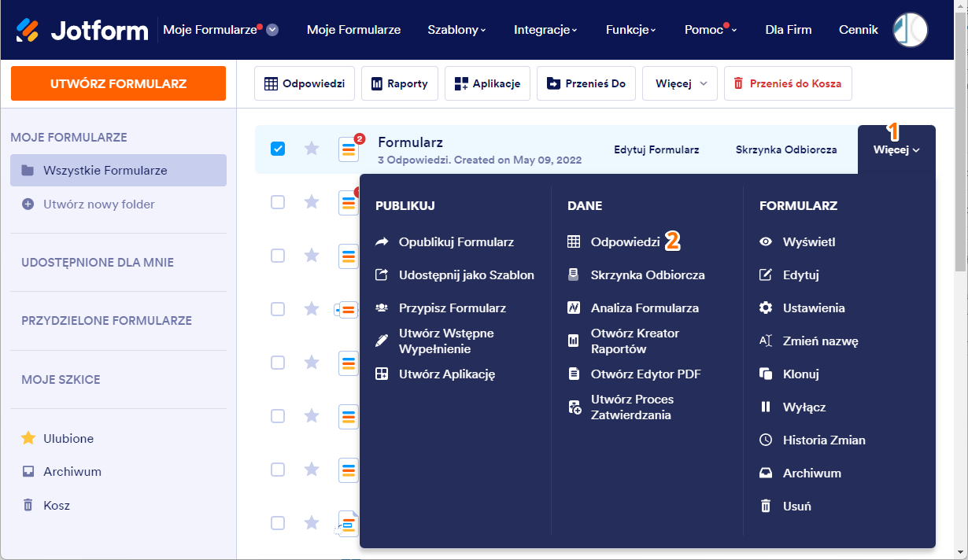Click the Wyświetl eye icon
The image size is (968, 560).
pyautogui.click(x=766, y=242)
